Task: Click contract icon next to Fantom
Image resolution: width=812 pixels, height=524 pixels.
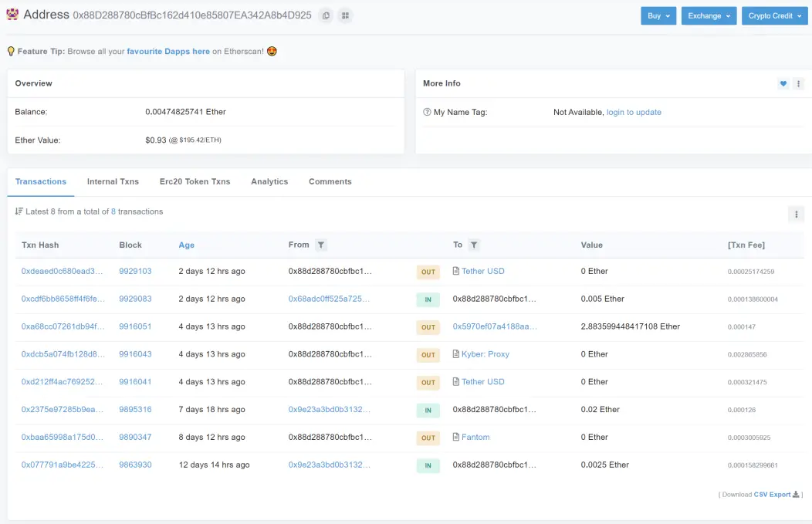Action: click(x=455, y=437)
